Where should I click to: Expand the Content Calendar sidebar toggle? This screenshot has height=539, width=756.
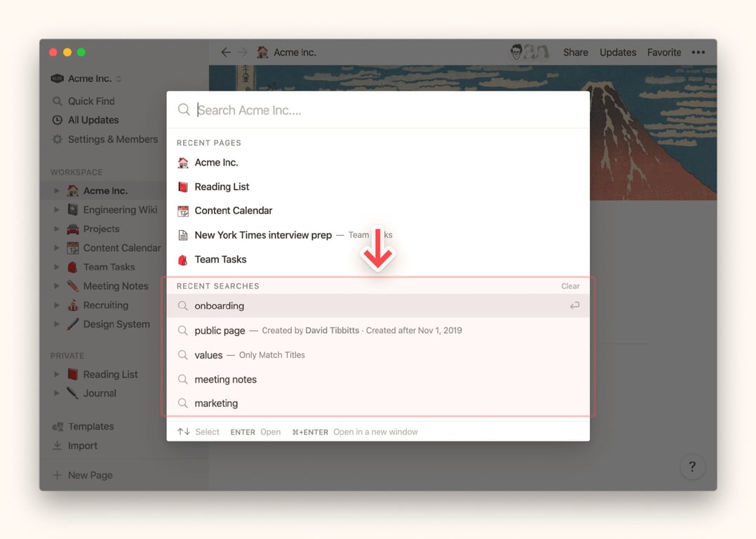pos(56,248)
